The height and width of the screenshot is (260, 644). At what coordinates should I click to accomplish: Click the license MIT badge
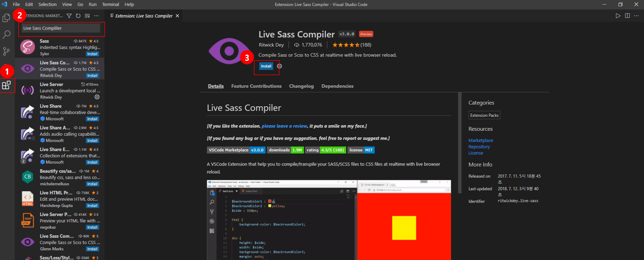click(x=361, y=150)
